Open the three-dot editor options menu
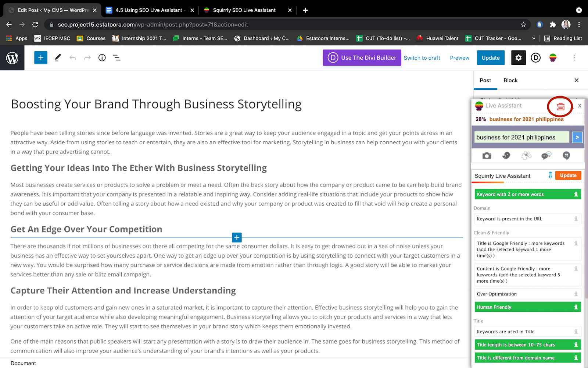Screen dimensions: 588x368 (x=574, y=58)
